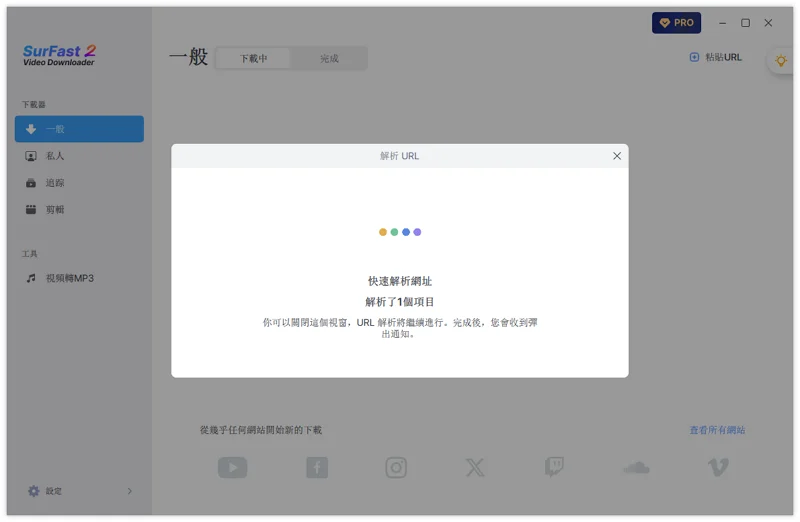Switch to the 完成 tab

329,59
